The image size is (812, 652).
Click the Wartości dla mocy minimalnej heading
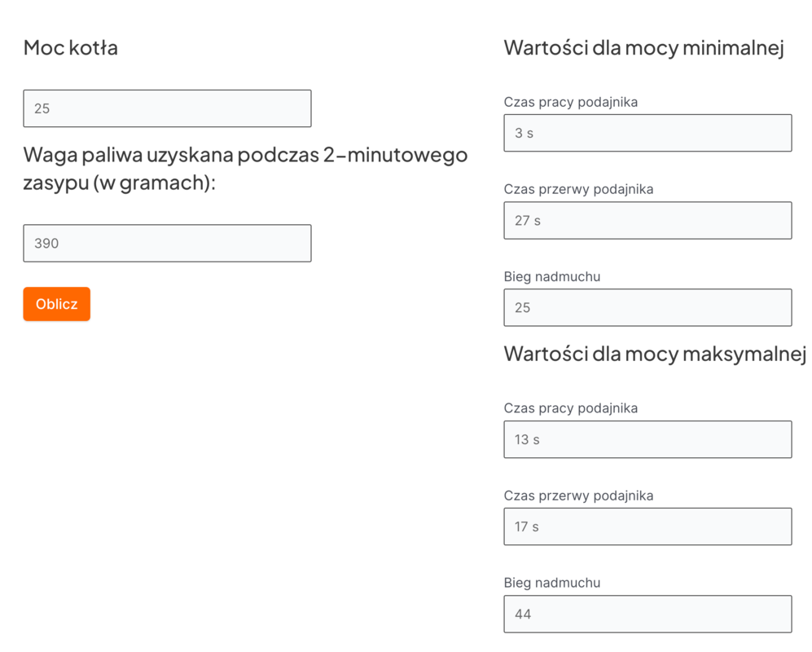coord(643,47)
